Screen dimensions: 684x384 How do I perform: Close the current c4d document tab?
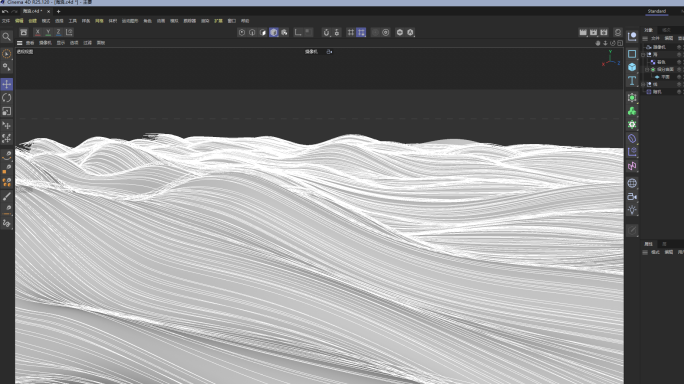tap(48, 12)
